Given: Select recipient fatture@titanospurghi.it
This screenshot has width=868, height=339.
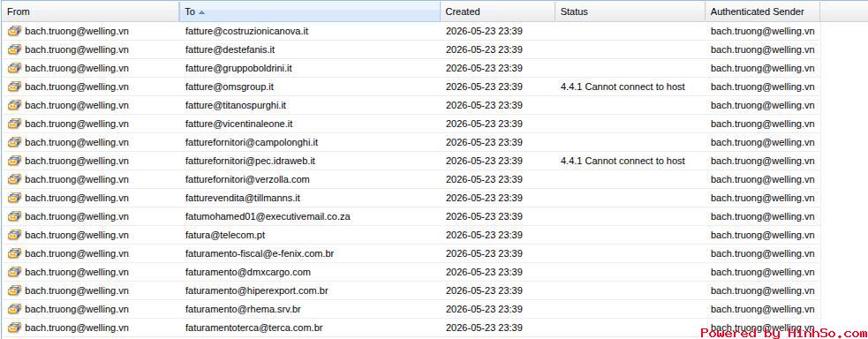Looking at the screenshot, I should pos(235,106).
